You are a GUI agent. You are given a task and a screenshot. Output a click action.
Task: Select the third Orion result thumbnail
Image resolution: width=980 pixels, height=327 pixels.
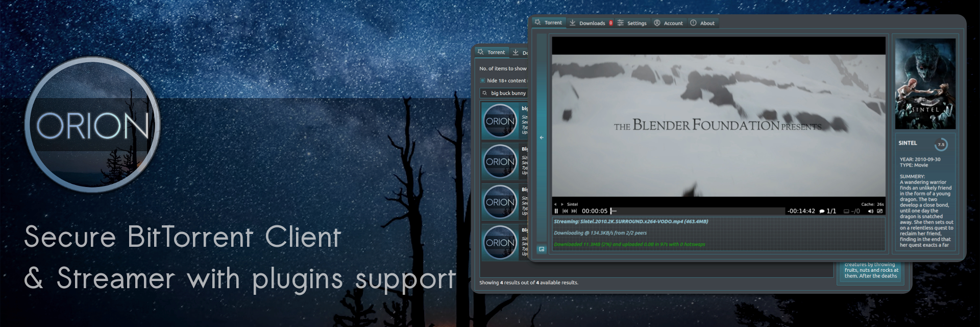500,202
